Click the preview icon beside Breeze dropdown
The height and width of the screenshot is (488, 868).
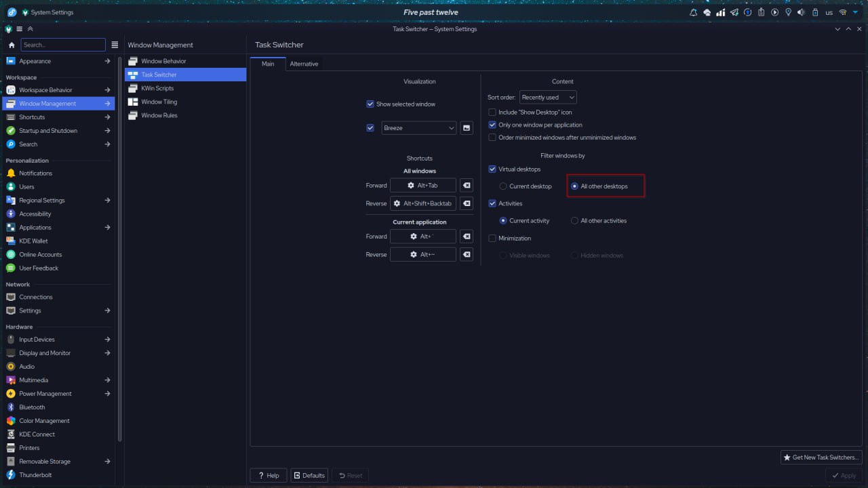467,127
